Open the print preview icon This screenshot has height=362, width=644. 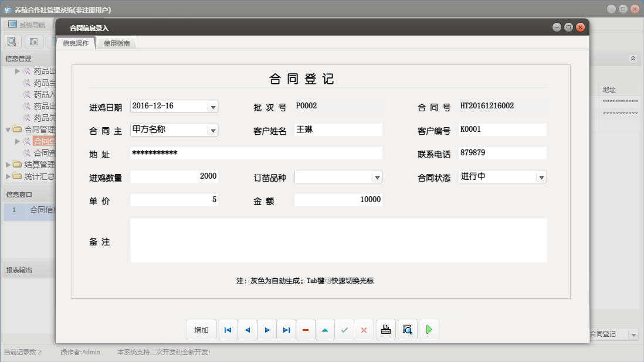coord(407,329)
